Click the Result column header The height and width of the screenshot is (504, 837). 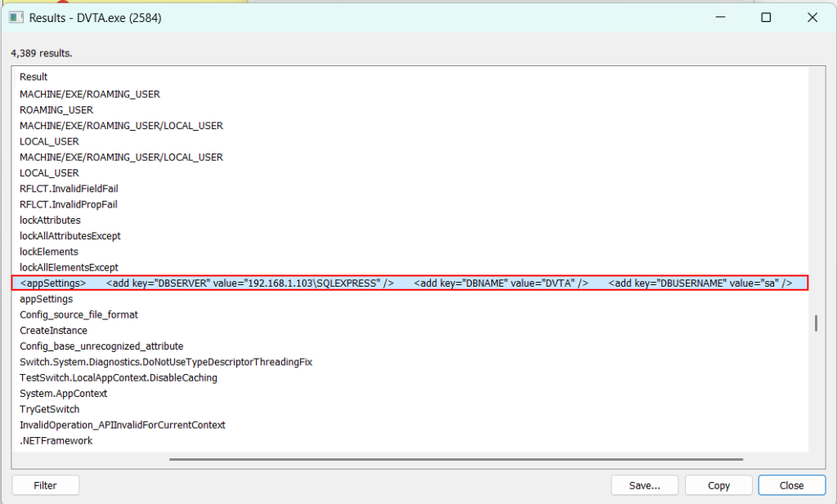tap(34, 77)
